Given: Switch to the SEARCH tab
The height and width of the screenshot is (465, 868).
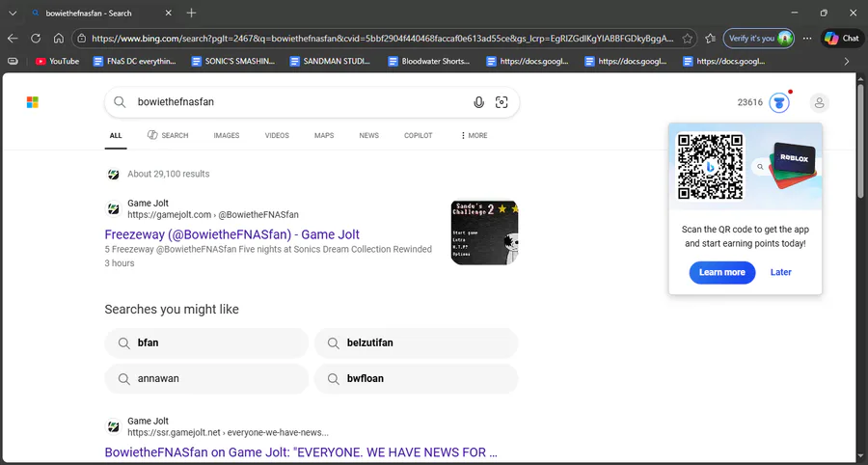Looking at the screenshot, I should coord(168,136).
